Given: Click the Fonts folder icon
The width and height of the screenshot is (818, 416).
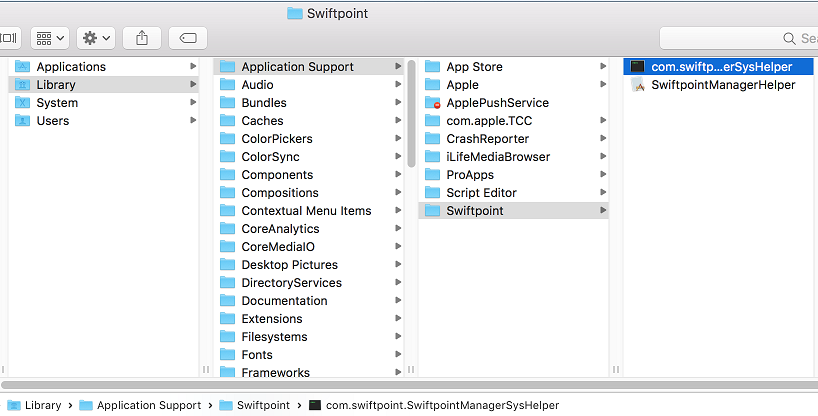Looking at the screenshot, I should [227, 354].
